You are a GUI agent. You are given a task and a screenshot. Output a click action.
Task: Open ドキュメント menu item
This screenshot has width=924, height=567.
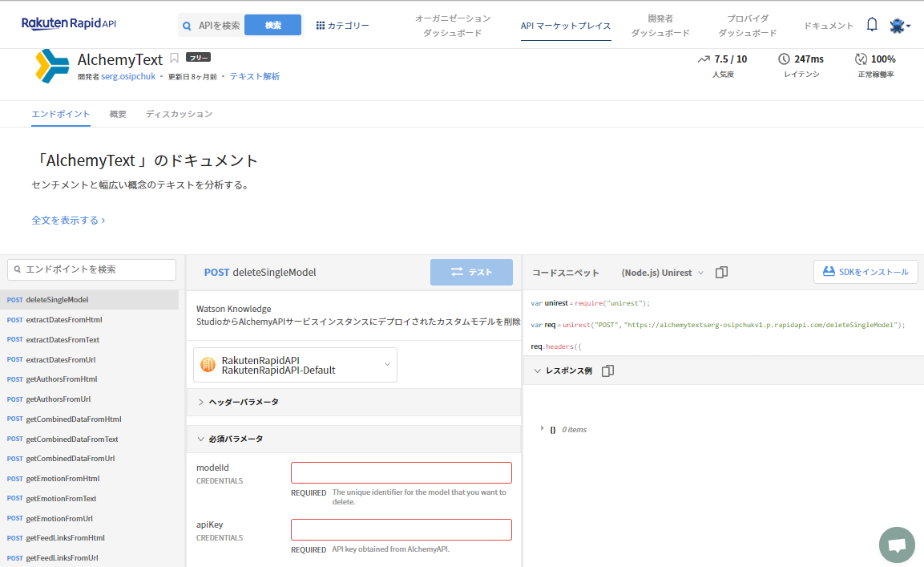pyautogui.click(x=829, y=26)
